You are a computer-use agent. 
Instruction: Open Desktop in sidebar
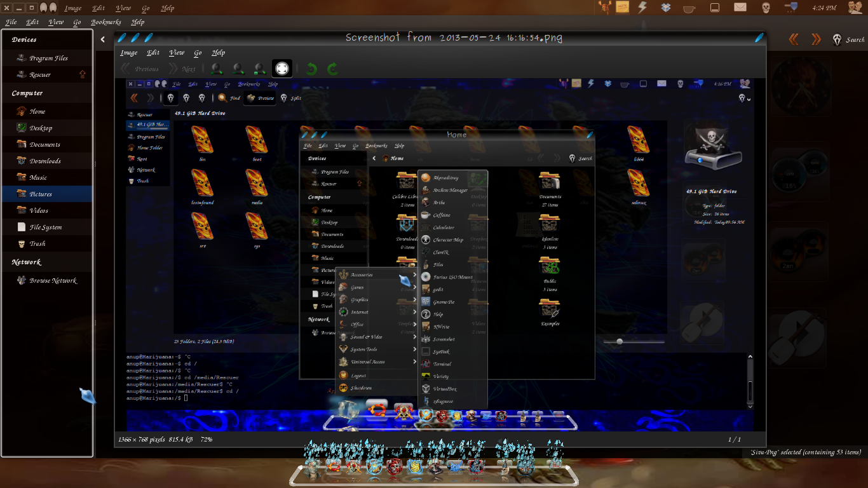pyautogui.click(x=47, y=128)
